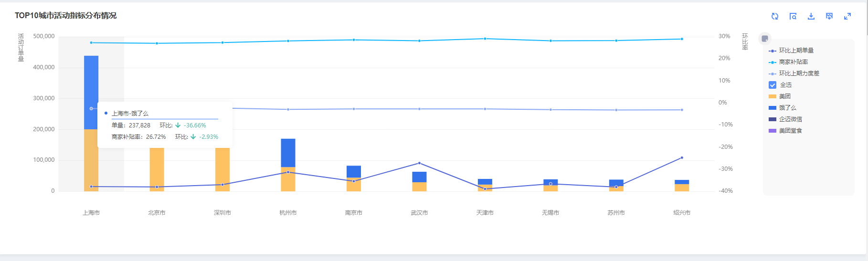
Task: Open the data view search icon
Action: (793, 16)
